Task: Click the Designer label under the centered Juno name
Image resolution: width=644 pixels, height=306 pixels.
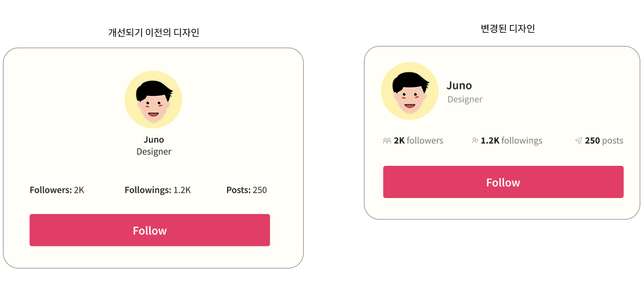Action: [x=154, y=152]
